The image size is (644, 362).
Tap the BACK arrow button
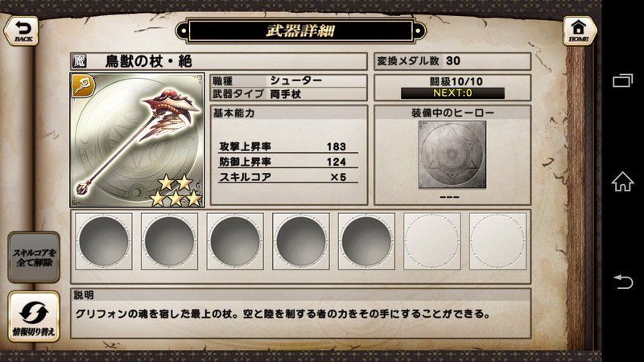click(22, 31)
